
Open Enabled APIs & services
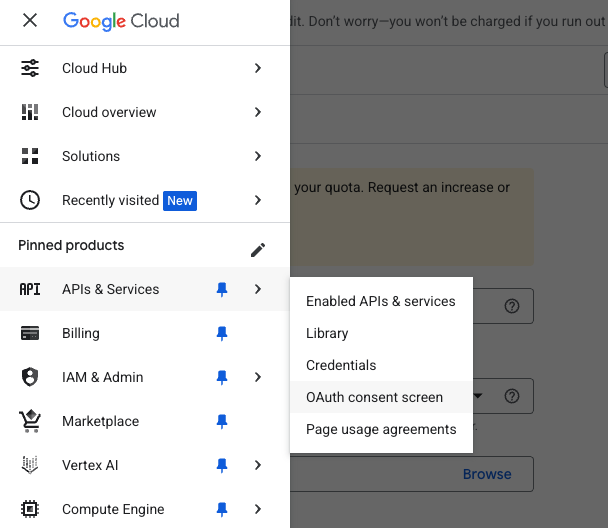(381, 301)
